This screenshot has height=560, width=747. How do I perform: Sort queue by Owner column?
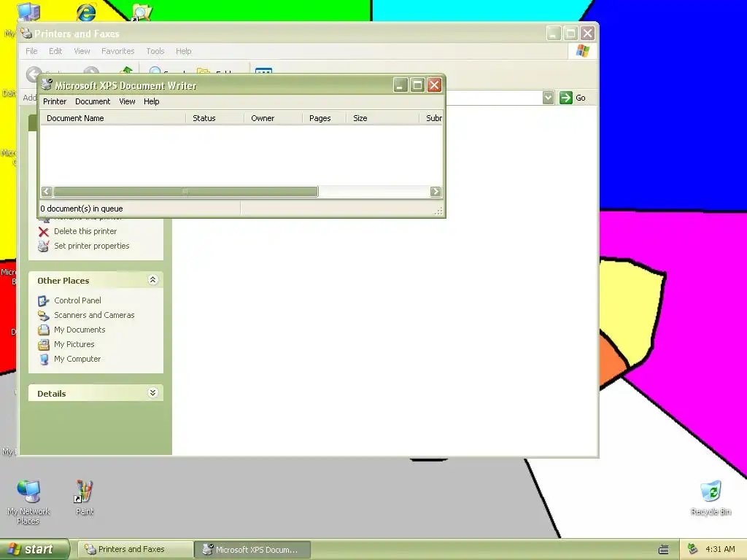pyautogui.click(x=274, y=118)
